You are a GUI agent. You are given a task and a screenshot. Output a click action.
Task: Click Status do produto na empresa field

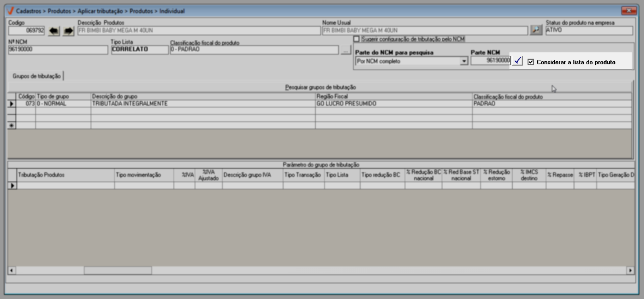(x=589, y=30)
